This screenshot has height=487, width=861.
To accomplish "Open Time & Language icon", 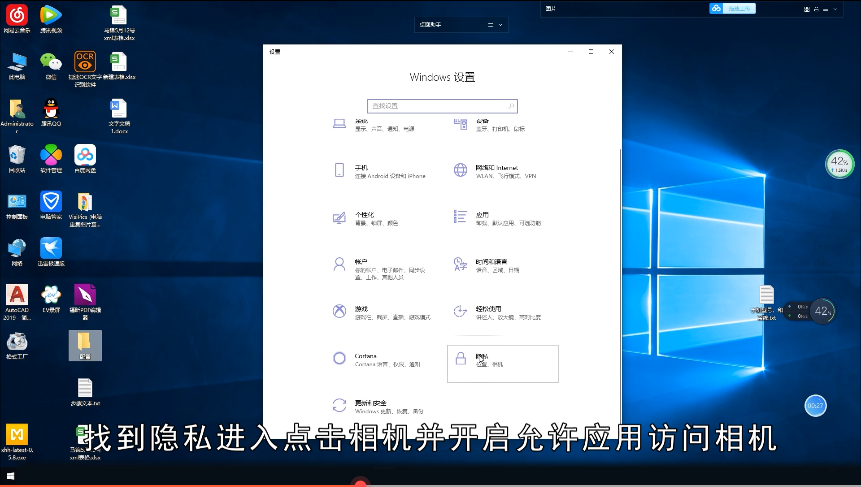I will [x=460, y=265].
